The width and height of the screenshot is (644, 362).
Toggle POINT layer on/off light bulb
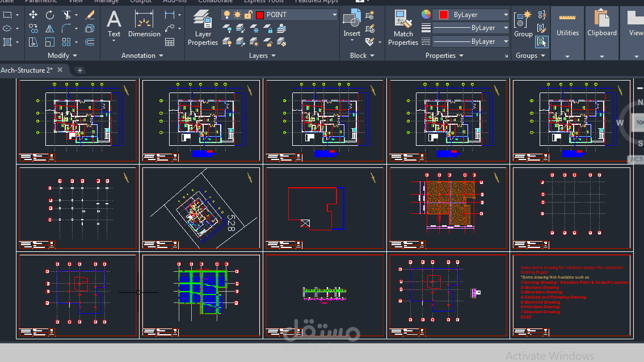(227, 15)
